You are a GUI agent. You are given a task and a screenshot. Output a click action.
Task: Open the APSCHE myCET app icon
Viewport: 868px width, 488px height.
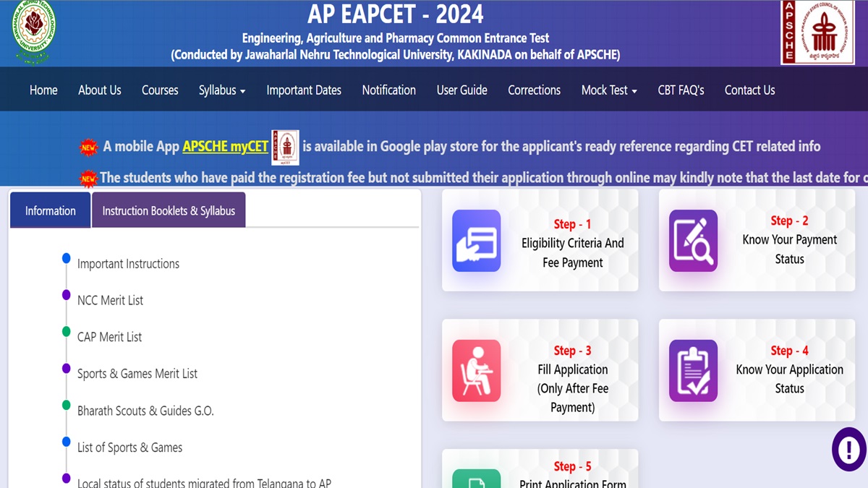(x=285, y=147)
